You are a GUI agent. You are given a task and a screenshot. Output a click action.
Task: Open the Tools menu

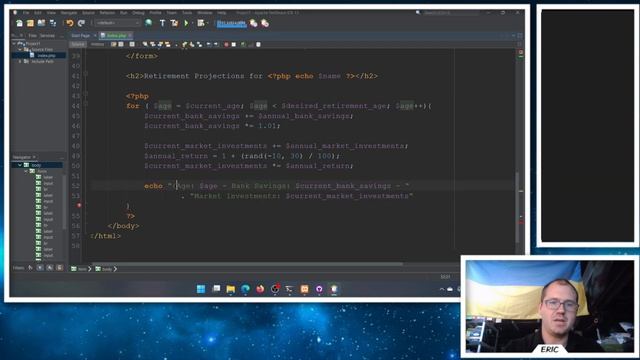point(187,13)
